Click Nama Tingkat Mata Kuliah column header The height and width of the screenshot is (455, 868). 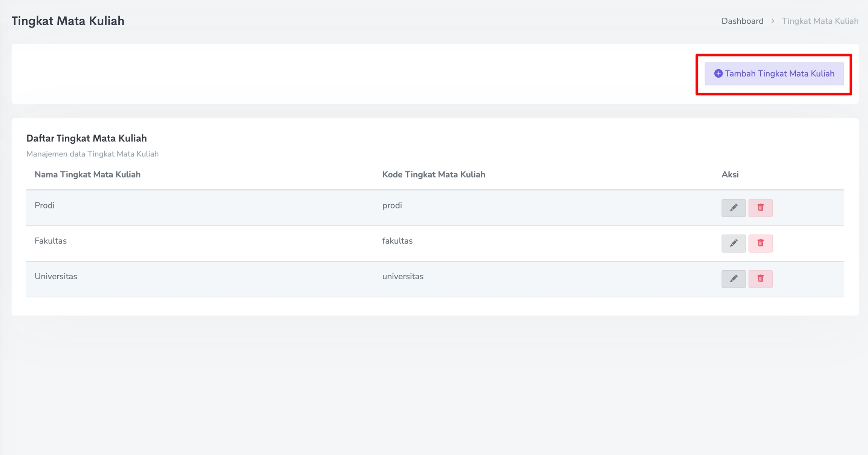(x=87, y=175)
